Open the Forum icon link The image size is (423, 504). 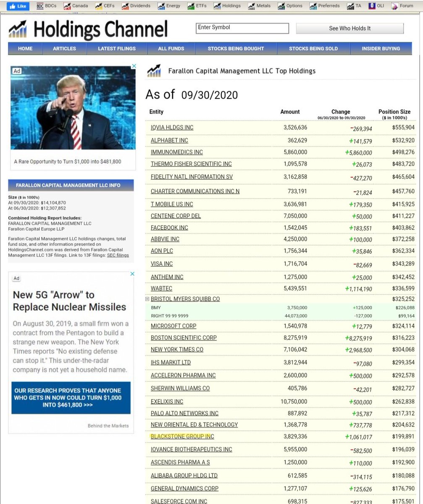pos(394,6)
